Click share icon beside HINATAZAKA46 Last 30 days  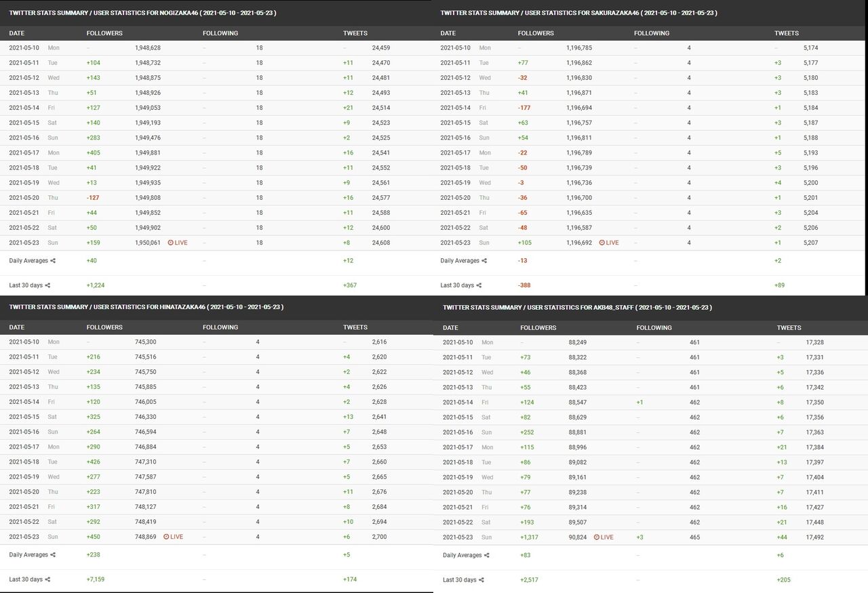tap(47, 580)
